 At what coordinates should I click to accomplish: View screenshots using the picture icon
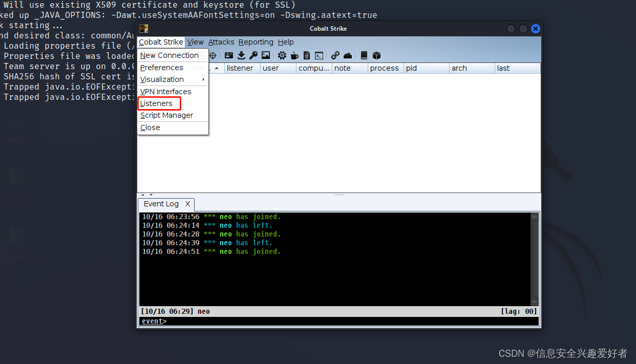point(266,55)
